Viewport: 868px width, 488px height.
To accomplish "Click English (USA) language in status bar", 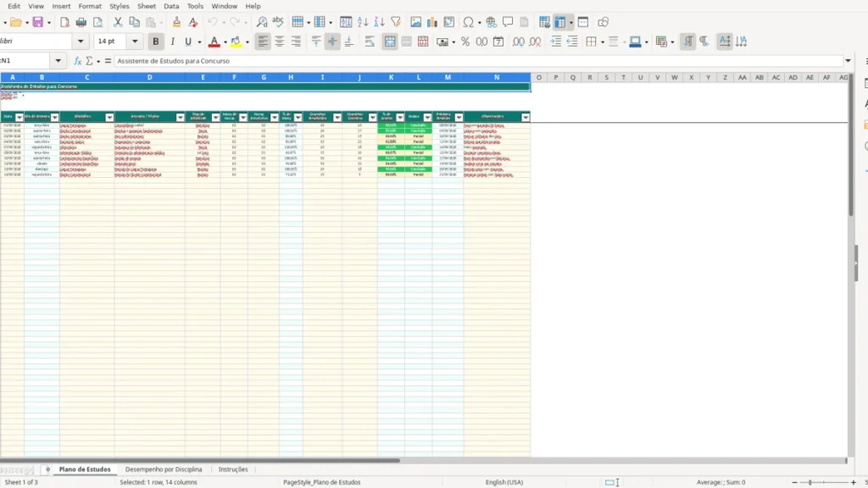I will pos(504,482).
